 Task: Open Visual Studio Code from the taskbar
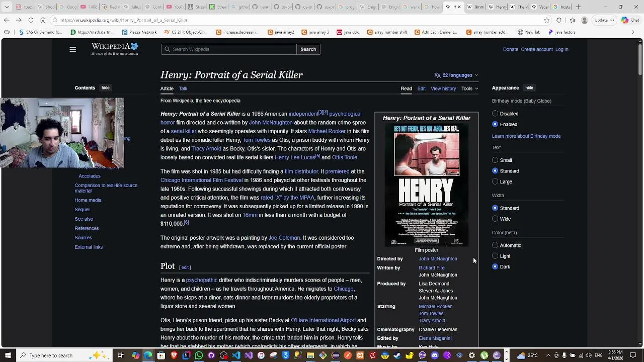click(236, 355)
